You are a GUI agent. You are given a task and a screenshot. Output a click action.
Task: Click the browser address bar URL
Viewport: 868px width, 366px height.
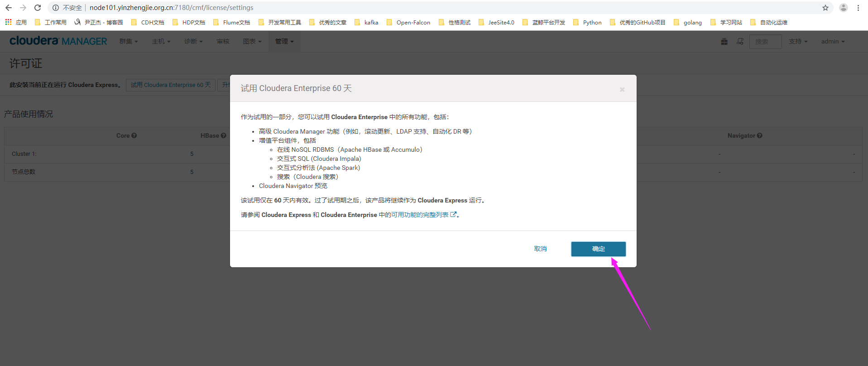[172, 8]
